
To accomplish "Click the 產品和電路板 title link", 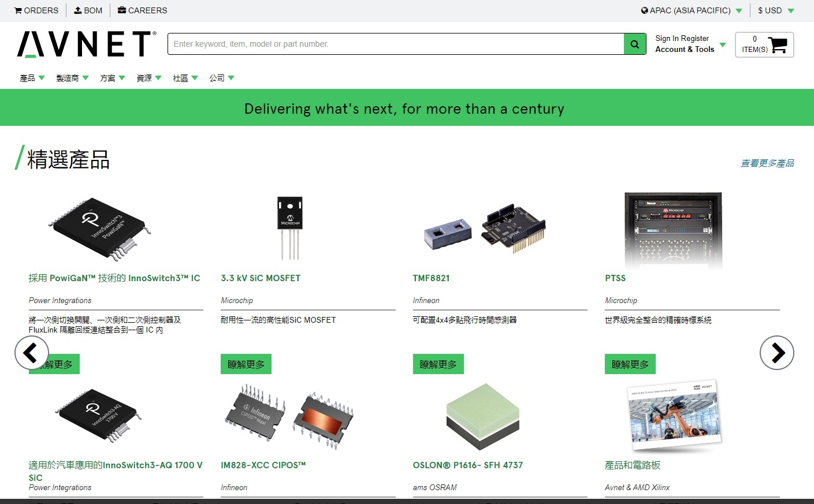I will 633,465.
